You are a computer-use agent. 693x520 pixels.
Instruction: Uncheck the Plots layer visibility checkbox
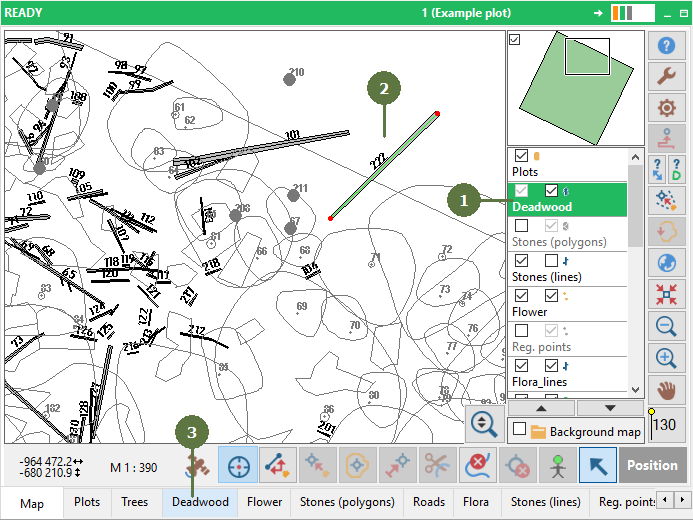[x=522, y=156]
